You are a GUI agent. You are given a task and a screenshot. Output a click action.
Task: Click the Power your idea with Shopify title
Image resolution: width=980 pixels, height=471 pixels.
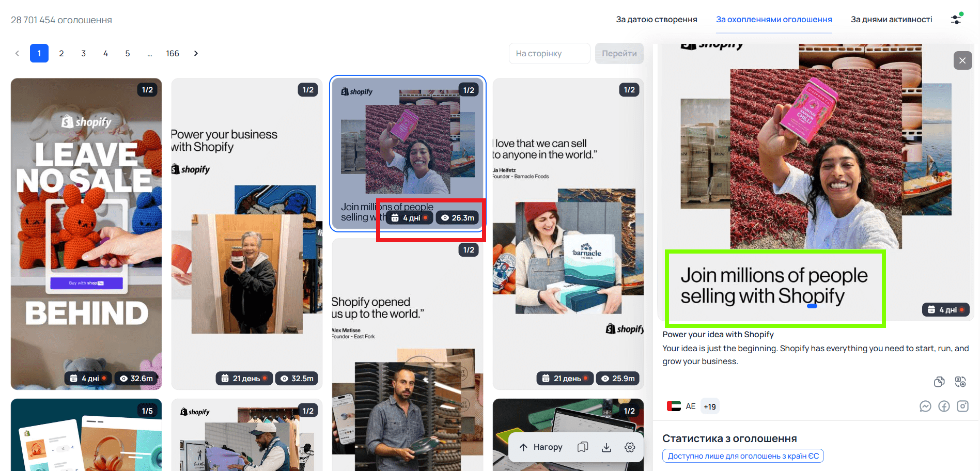[x=718, y=335]
